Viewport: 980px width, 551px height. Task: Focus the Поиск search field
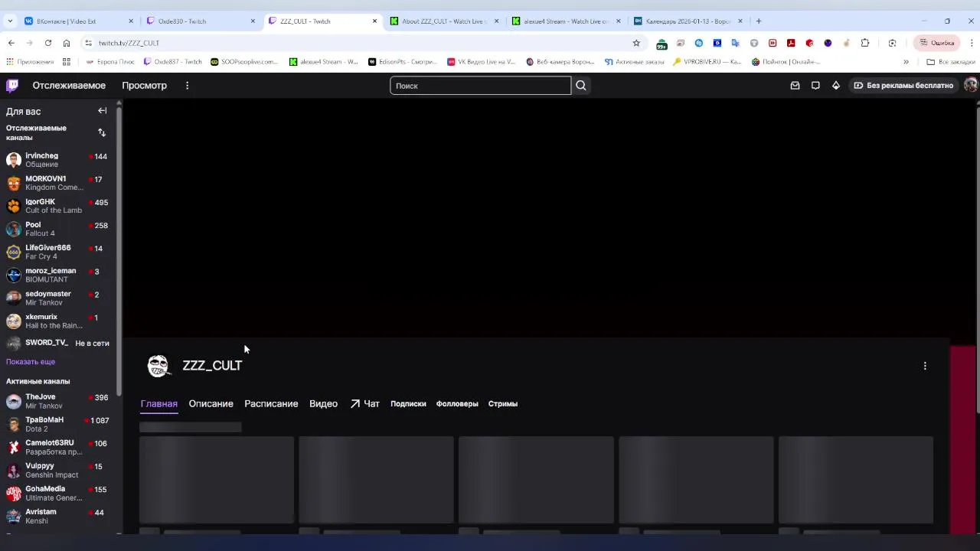point(480,86)
